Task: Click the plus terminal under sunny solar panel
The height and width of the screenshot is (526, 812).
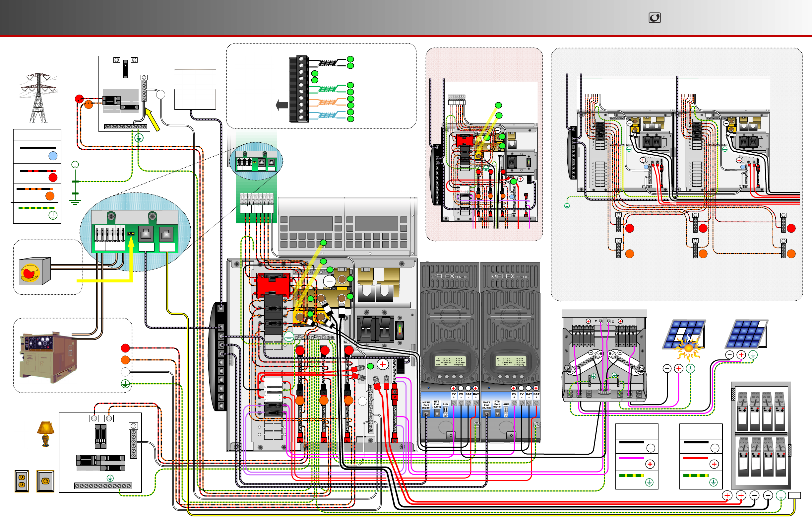Action: (679, 369)
